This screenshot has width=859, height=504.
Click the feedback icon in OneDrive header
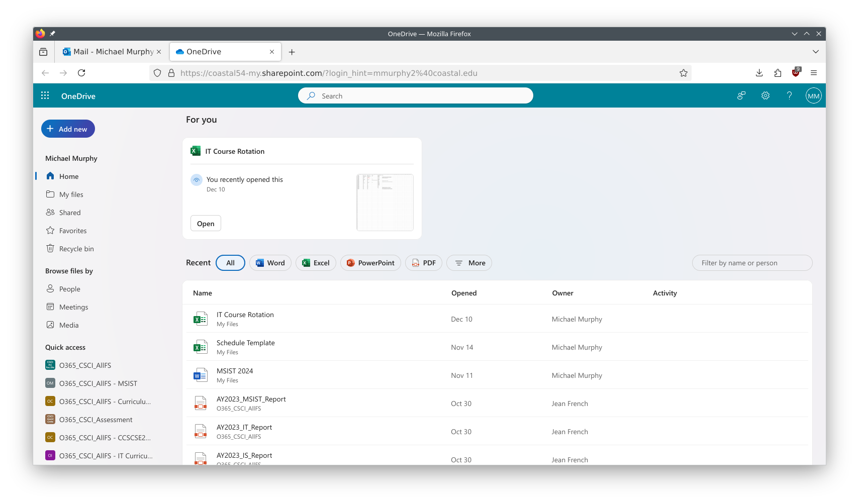coord(741,95)
